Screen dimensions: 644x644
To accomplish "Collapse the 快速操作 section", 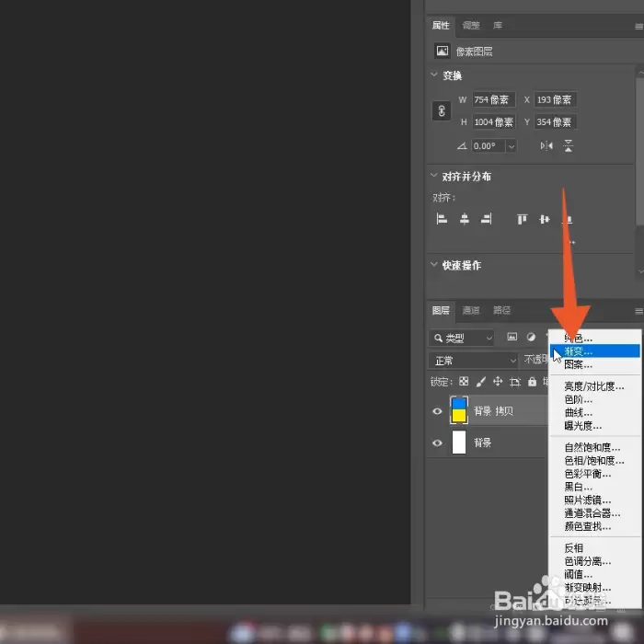I will point(433,264).
